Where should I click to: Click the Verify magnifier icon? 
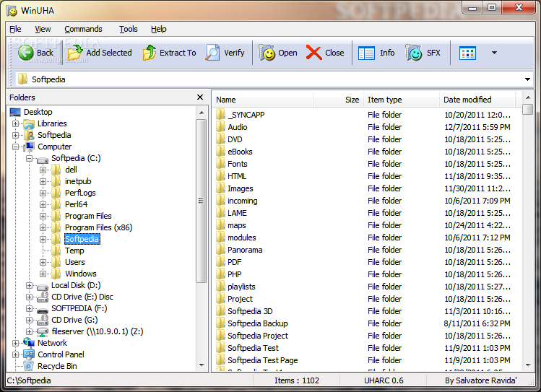point(212,53)
